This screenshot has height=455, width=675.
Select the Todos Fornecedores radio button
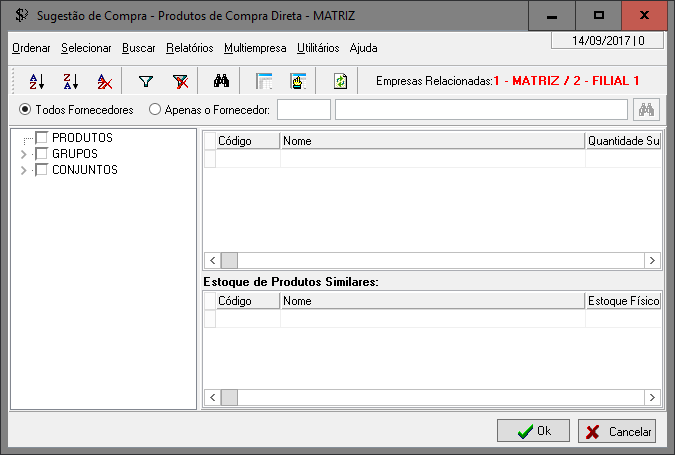click(26, 110)
